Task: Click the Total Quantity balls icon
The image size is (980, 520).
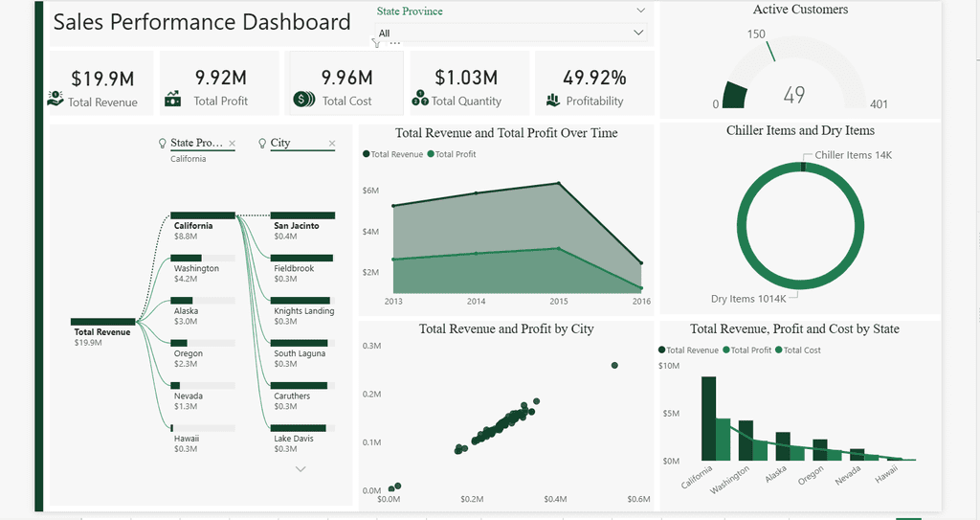Action: [420, 98]
